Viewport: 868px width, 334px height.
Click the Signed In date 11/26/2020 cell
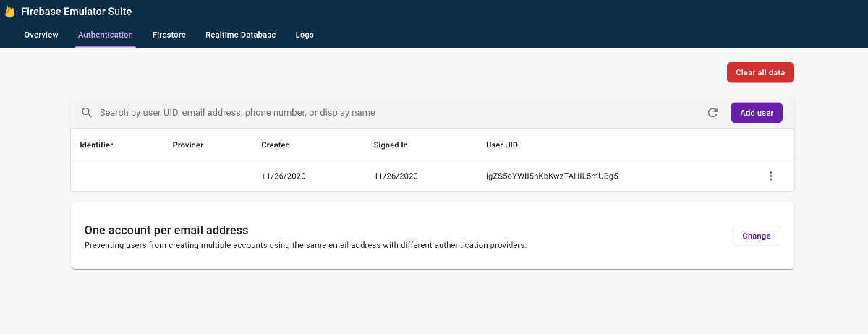pyautogui.click(x=396, y=176)
